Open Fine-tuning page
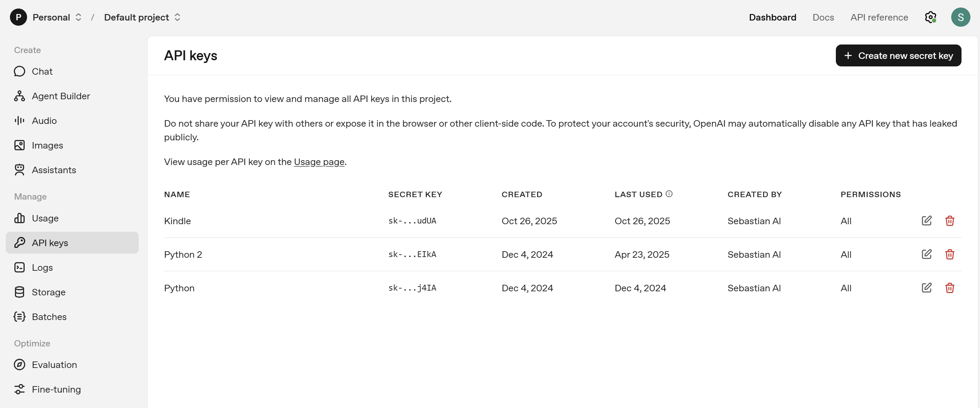The height and width of the screenshot is (408, 980). click(56, 390)
